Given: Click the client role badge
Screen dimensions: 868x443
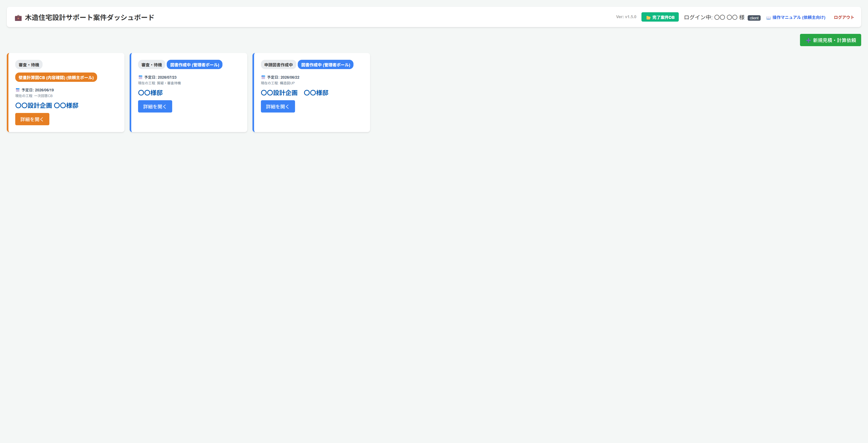Looking at the screenshot, I should 754,18.
